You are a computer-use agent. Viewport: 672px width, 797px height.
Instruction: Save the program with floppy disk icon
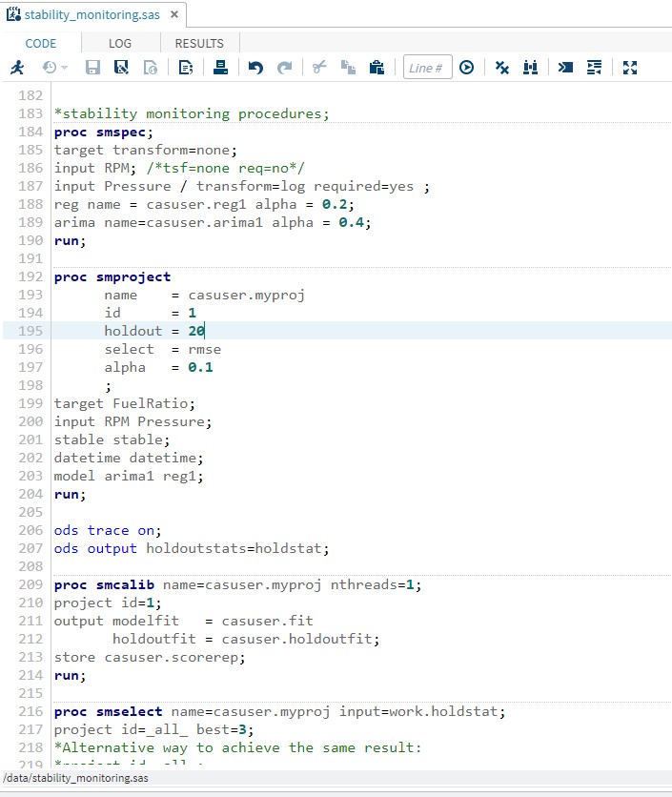(93, 68)
